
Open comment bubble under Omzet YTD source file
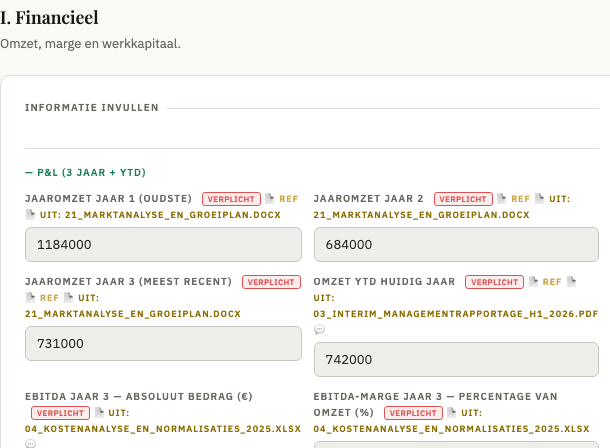[x=319, y=330]
